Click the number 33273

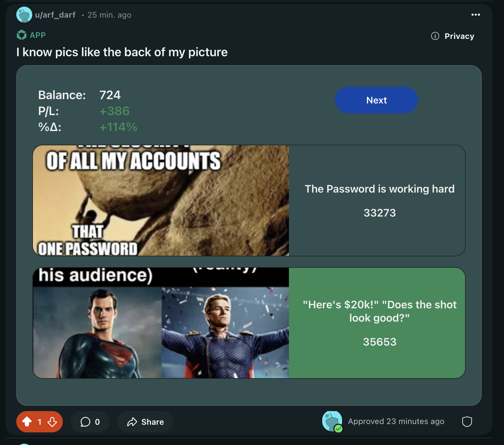tap(380, 213)
